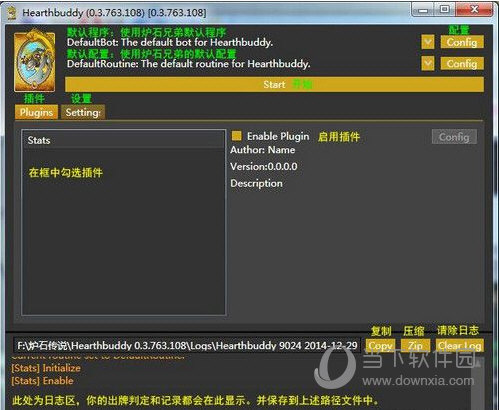
Task: Maximize the Hearthbuddy window
Action: 445,10
